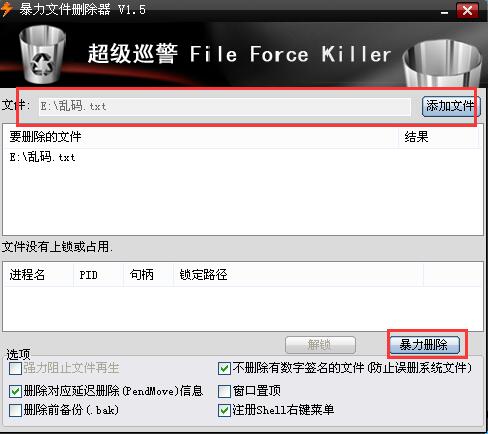This screenshot has width=488, height=434.
Task: Uncheck 不删除有数字签名的文件 option
Action: point(224,369)
